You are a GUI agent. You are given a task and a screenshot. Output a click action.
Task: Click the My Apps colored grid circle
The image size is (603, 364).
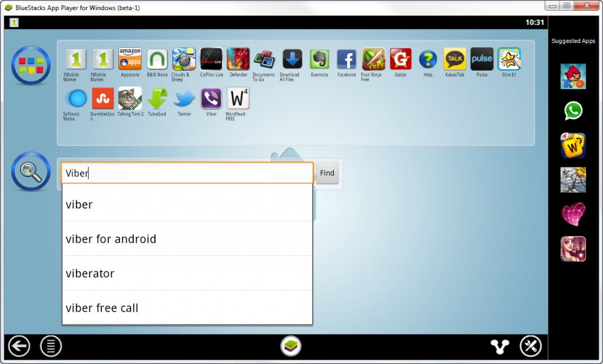coord(31,65)
